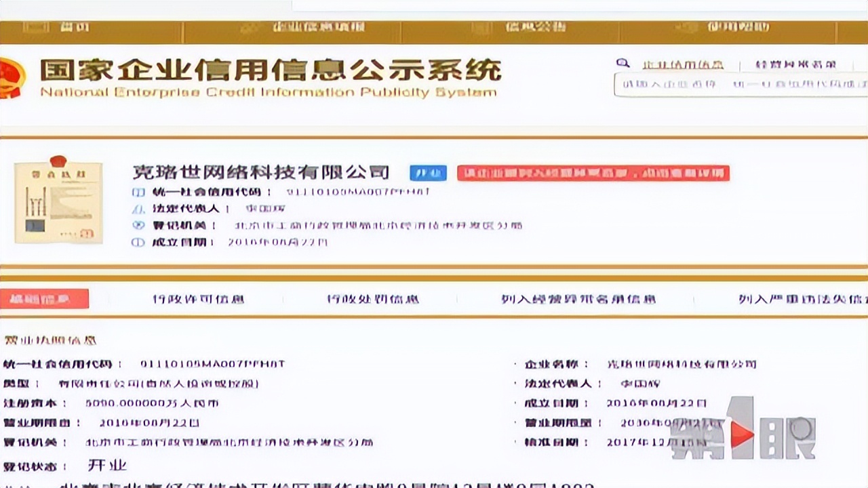The image size is (868, 488).
Task: Click the clock icon next to 成立日期
Action: [138, 243]
